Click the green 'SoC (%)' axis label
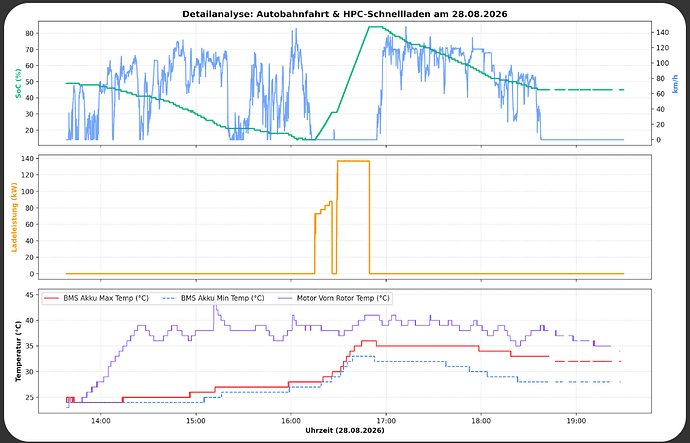Image resolution: width=690 pixels, height=443 pixels. click(18, 83)
